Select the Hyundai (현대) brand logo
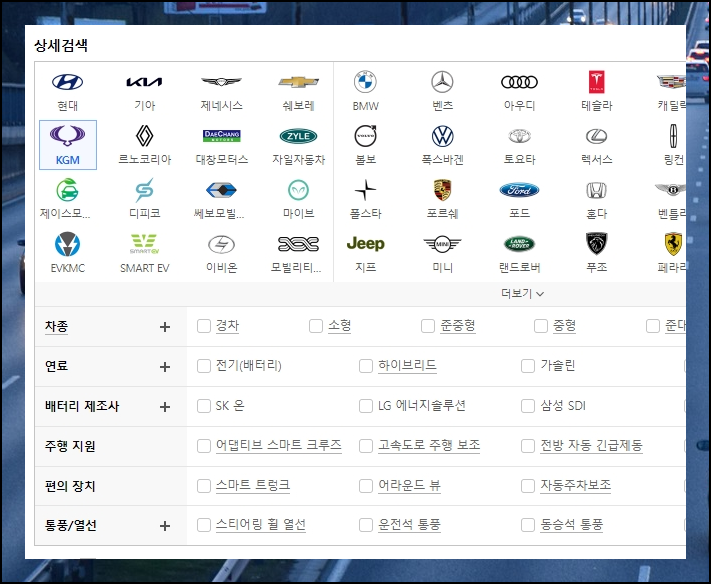Image resolution: width=711 pixels, height=584 pixels. pyautogui.click(x=68, y=82)
